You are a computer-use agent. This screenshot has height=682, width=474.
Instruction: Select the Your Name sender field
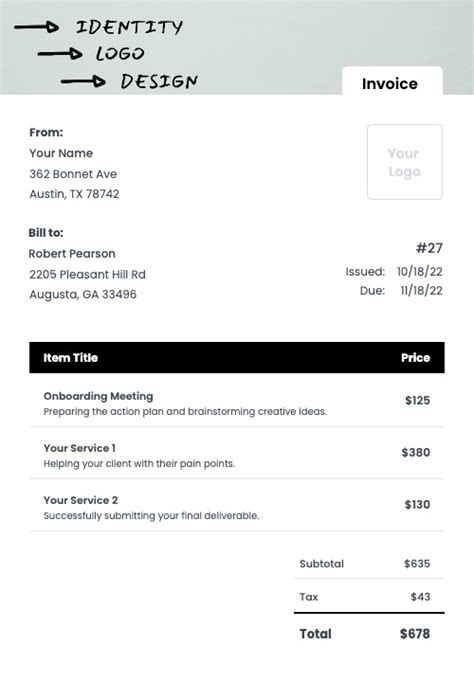tap(61, 153)
